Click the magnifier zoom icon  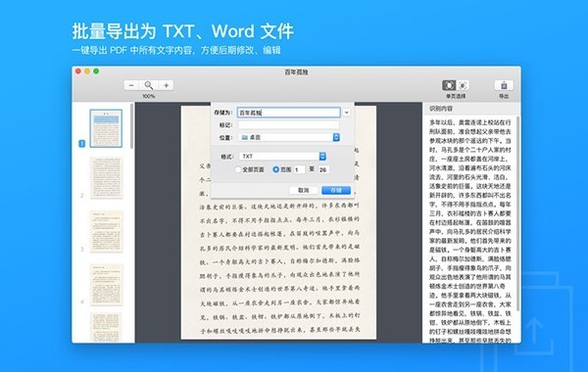coord(149,85)
